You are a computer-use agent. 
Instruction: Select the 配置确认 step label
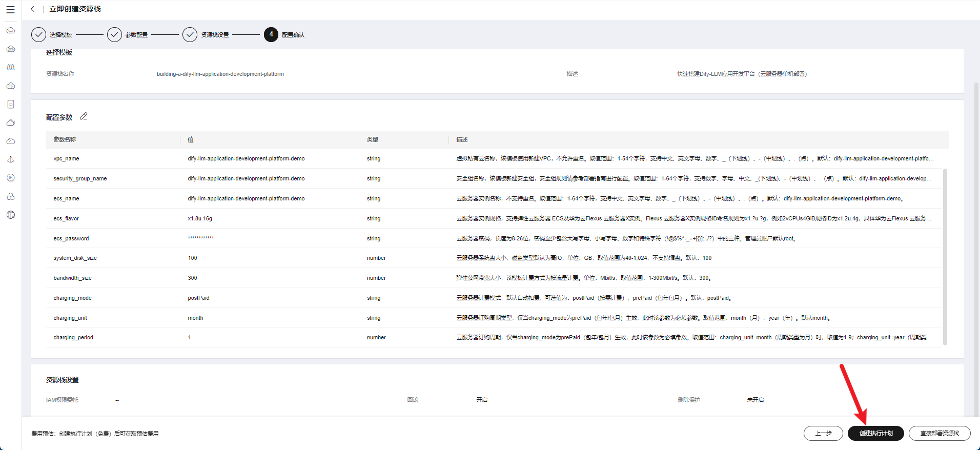coord(293,35)
